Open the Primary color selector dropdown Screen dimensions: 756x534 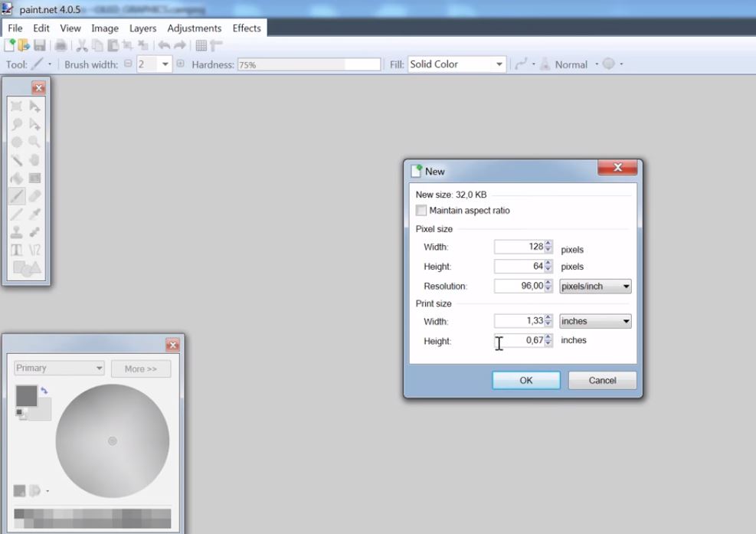tap(59, 368)
